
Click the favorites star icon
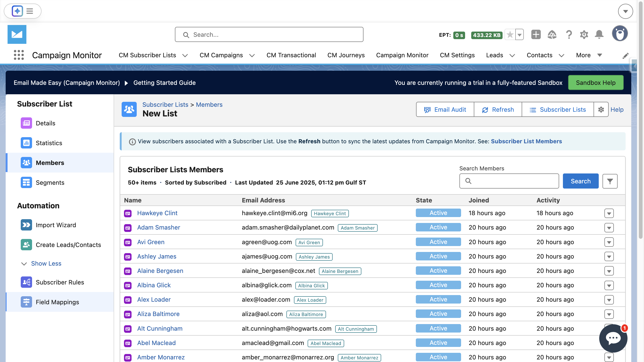click(x=510, y=35)
